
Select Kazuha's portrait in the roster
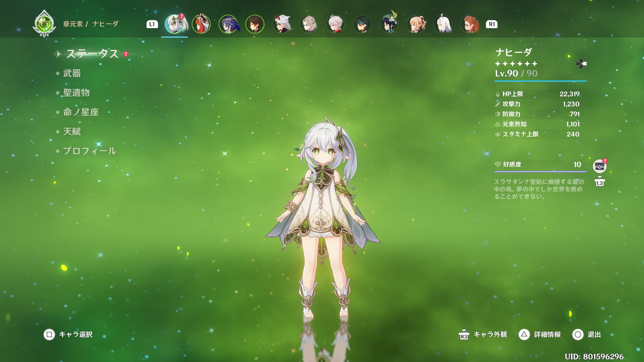pos(336,24)
